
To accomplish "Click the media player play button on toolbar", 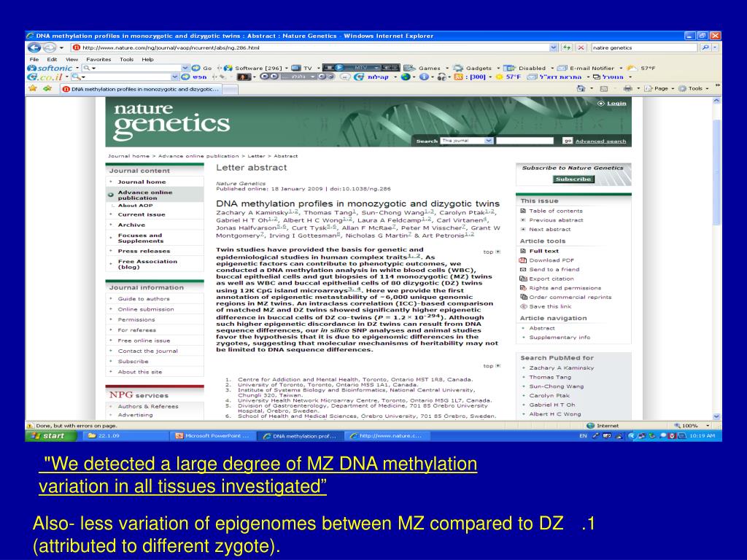I will (339, 68).
